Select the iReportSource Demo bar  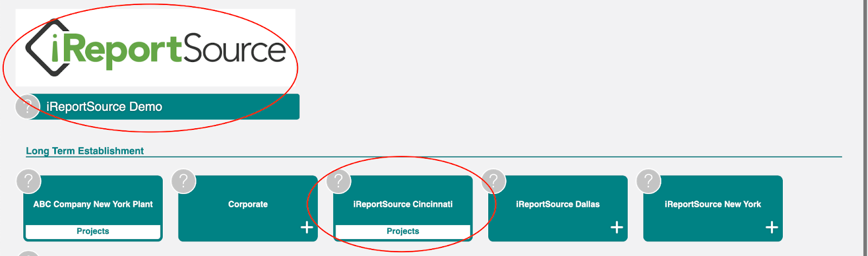point(164,107)
